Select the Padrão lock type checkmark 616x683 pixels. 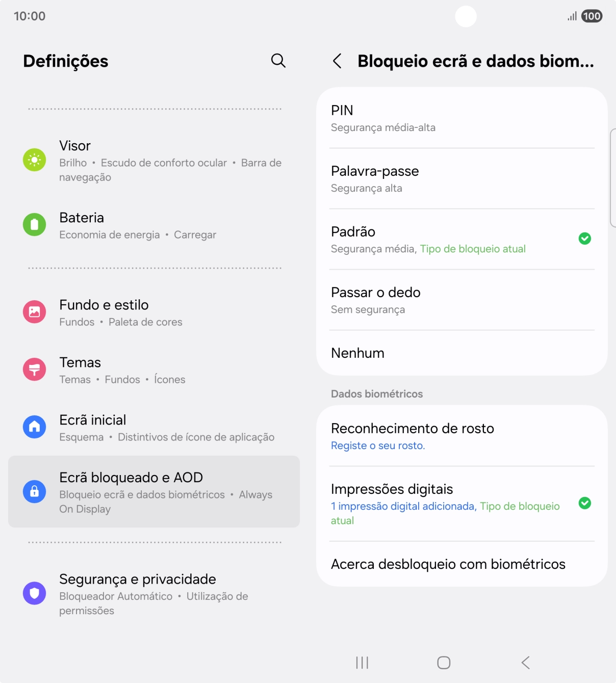point(585,239)
